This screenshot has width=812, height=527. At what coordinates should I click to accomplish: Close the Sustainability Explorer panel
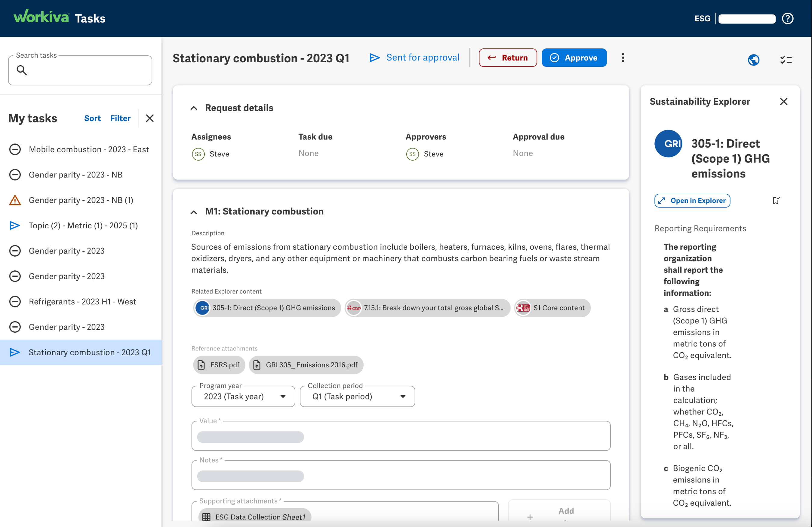point(784,101)
